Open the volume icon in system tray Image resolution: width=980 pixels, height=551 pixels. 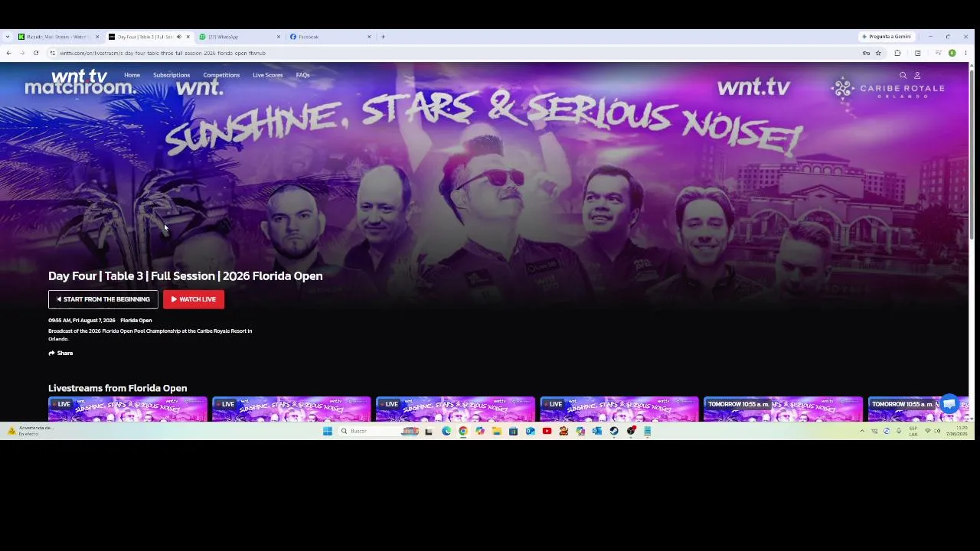coord(937,431)
